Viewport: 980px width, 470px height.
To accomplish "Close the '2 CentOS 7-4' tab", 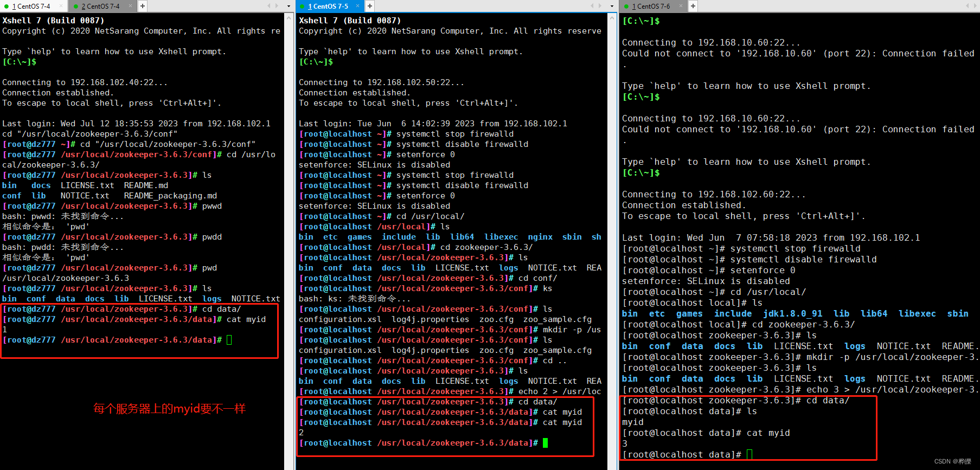I will (131, 6).
